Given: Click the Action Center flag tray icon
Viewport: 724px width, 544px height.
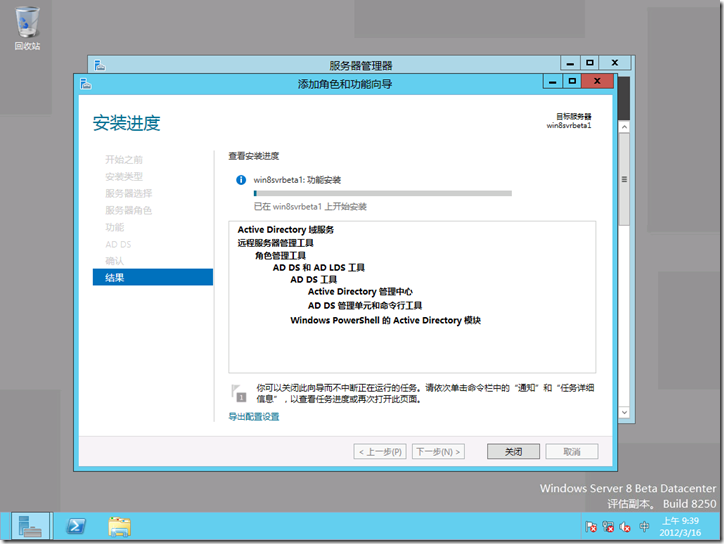Looking at the screenshot, I should [x=591, y=526].
